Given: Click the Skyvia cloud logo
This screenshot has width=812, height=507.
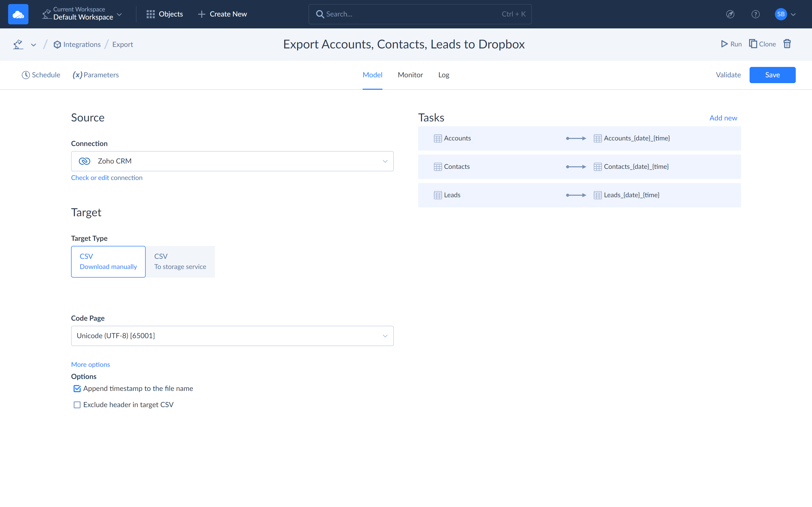Looking at the screenshot, I should [x=18, y=14].
